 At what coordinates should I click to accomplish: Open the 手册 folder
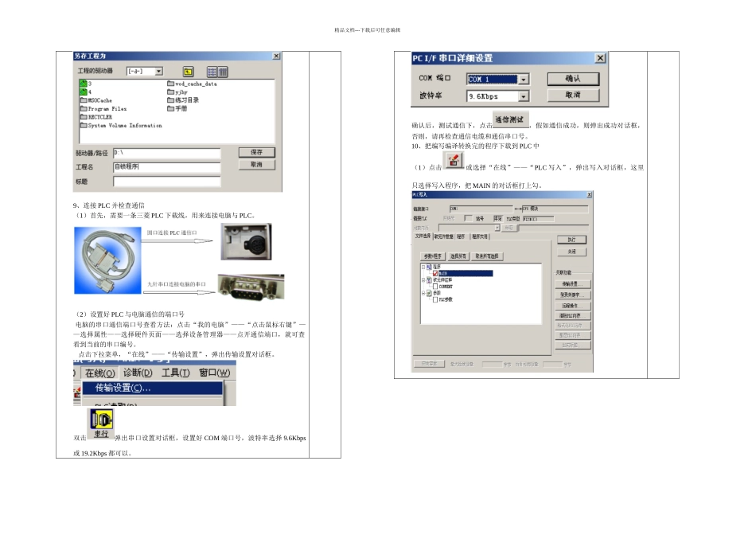pos(177,108)
